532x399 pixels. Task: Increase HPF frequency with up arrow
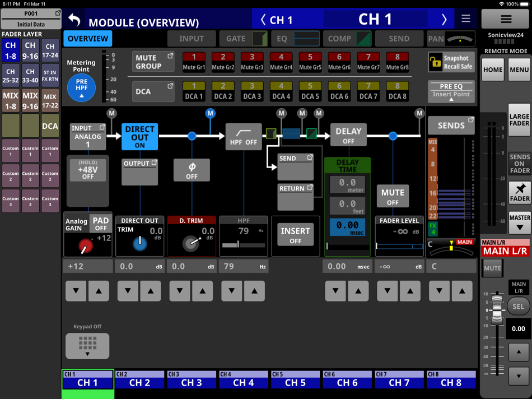pos(254,291)
